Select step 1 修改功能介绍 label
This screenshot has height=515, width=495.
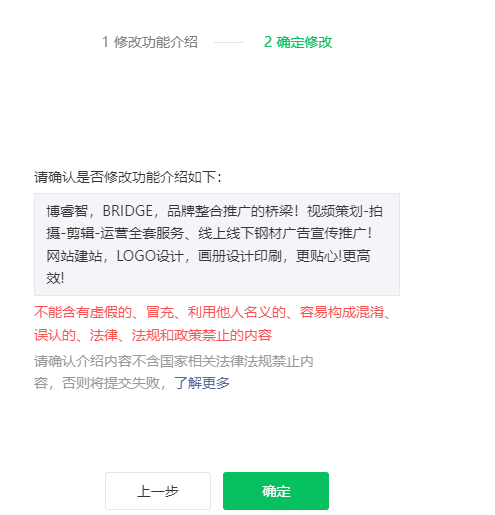156,42
